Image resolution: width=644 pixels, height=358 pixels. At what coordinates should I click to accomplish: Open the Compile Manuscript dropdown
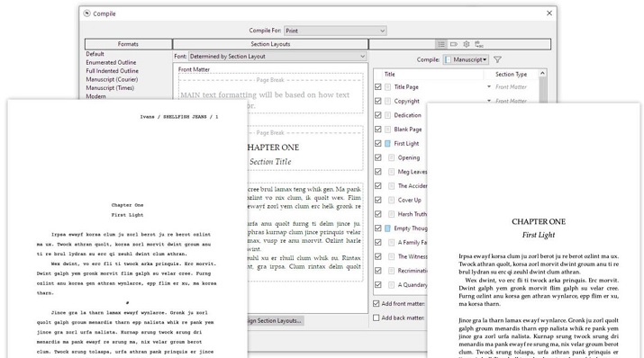coord(466,59)
